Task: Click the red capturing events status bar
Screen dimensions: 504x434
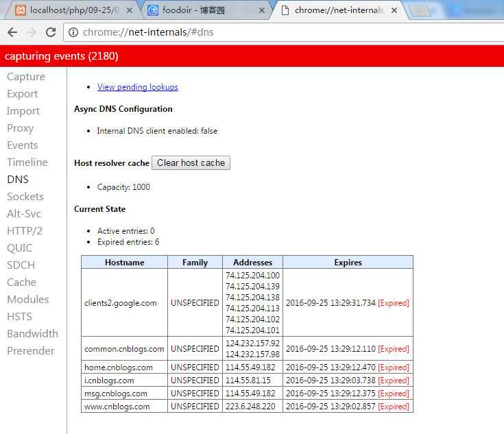Action: (x=252, y=56)
